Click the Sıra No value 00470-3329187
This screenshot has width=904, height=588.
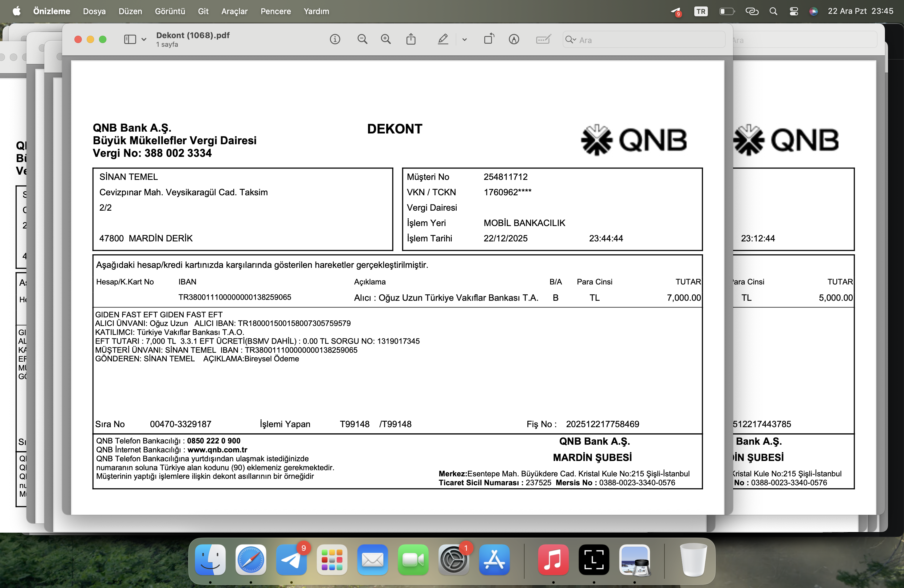[180, 424]
